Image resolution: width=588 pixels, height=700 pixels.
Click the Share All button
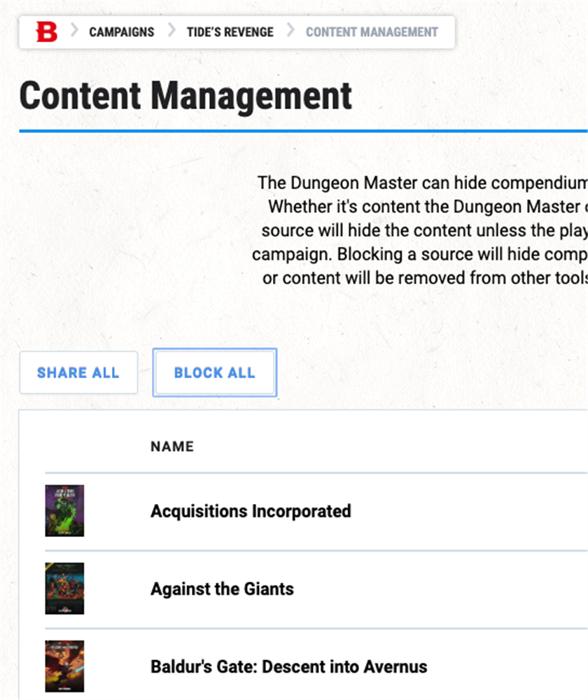(x=78, y=372)
